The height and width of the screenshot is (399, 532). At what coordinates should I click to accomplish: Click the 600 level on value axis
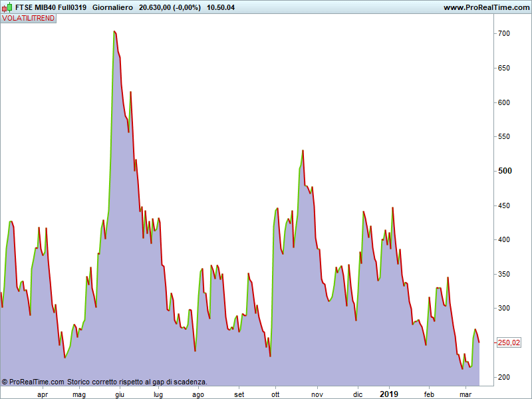pyautogui.click(x=504, y=102)
